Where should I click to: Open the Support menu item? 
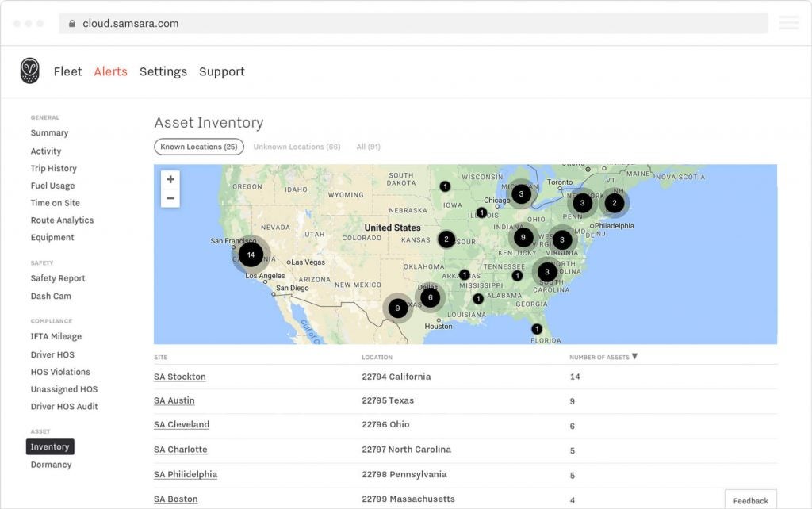tap(221, 71)
